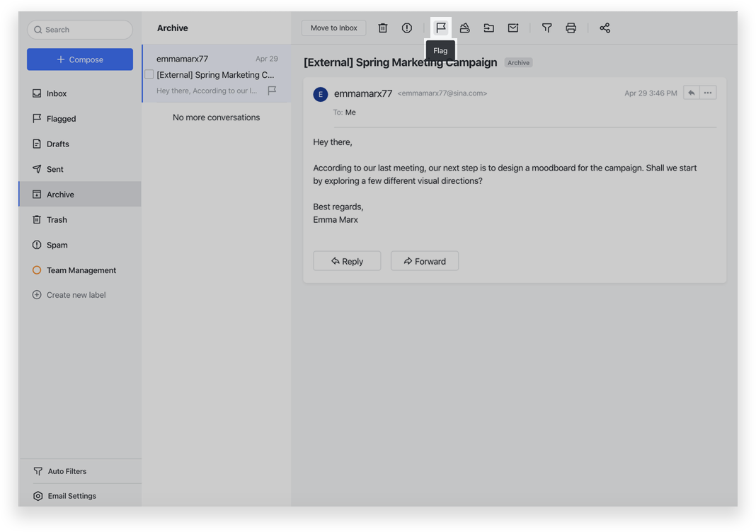The image size is (756, 532).
Task: Click the Move to Inbox button
Action: (333, 28)
